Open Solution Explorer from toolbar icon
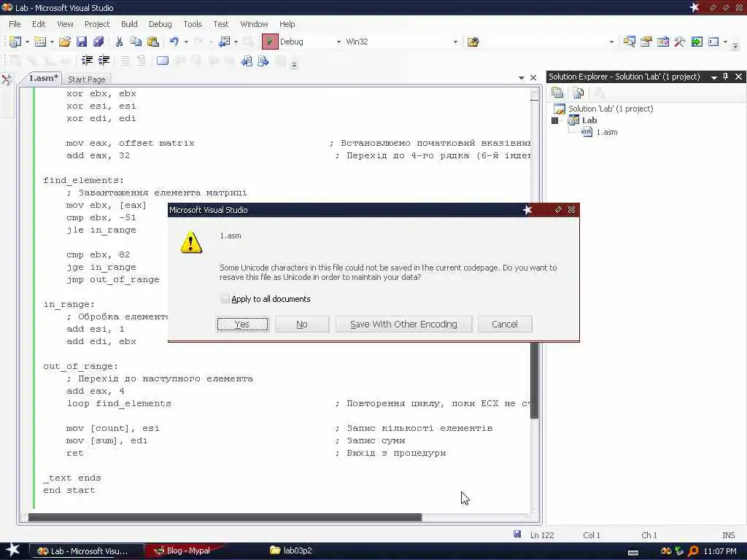This screenshot has height=560, width=747. (x=629, y=42)
